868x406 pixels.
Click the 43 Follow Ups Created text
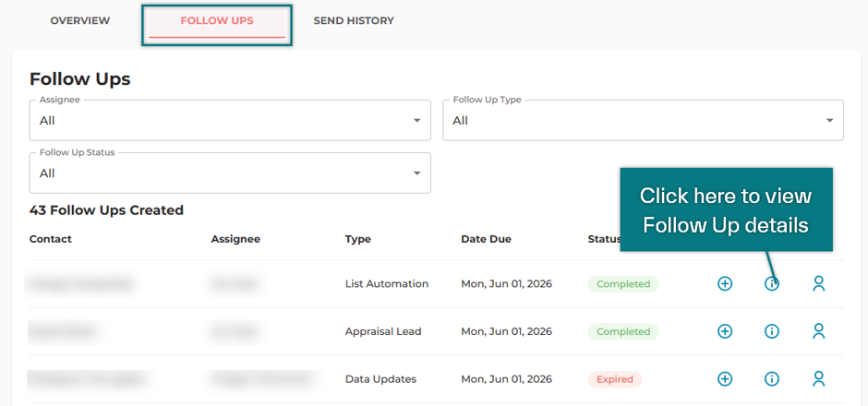point(106,210)
